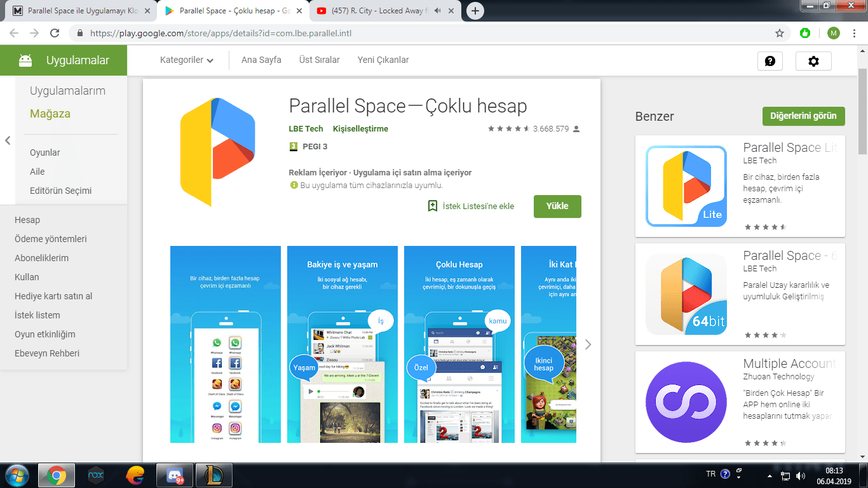Collapse the left sidebar with the chevron

(8, 140)
